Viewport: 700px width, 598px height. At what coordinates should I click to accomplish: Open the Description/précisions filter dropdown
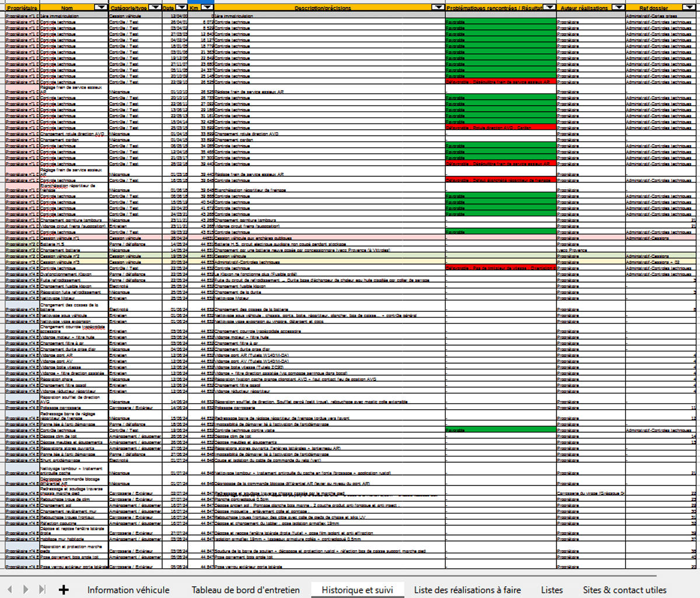point(438,8)
